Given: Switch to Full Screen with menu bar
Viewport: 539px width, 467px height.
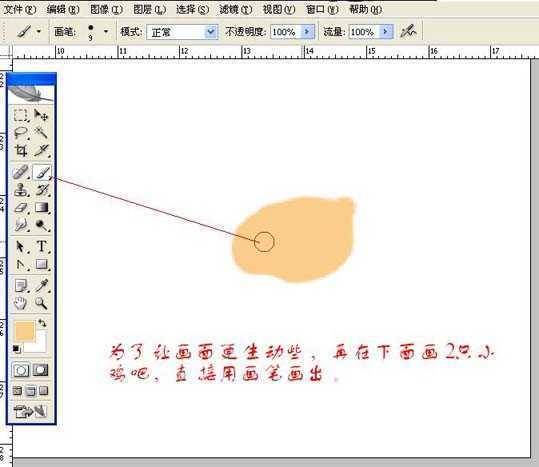Looking at the screenshot, I should 31,391.
